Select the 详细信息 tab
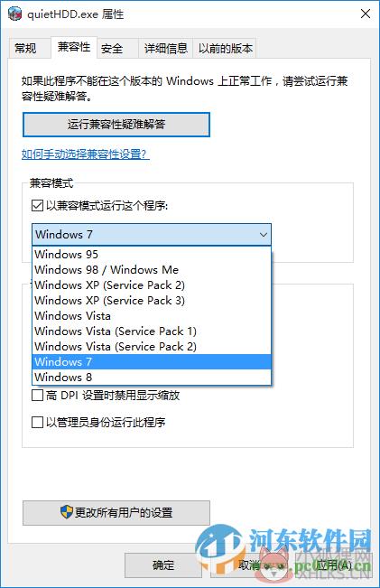The height and width of the screenshot is (588, 380). 166,49
